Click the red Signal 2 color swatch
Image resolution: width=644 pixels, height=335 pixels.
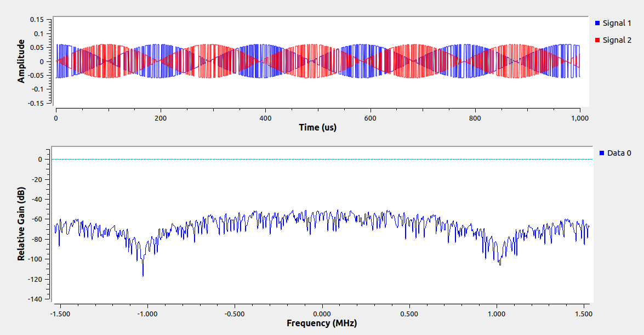597,40
